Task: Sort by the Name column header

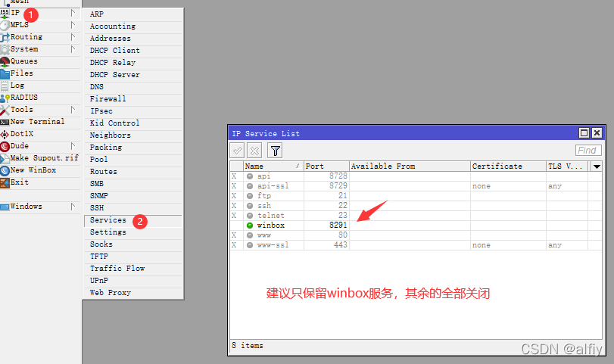Action: point(273,166)
